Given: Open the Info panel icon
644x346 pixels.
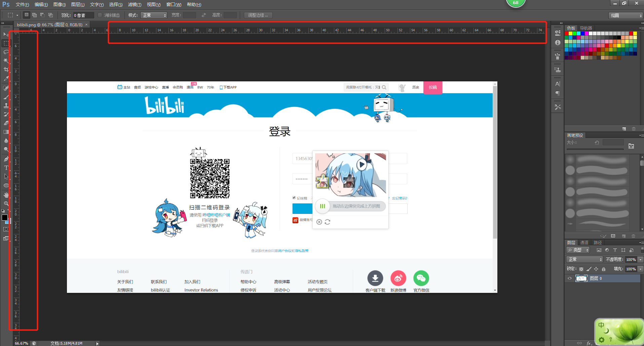Looking at the screenshot, I should (x=558, y=43).
